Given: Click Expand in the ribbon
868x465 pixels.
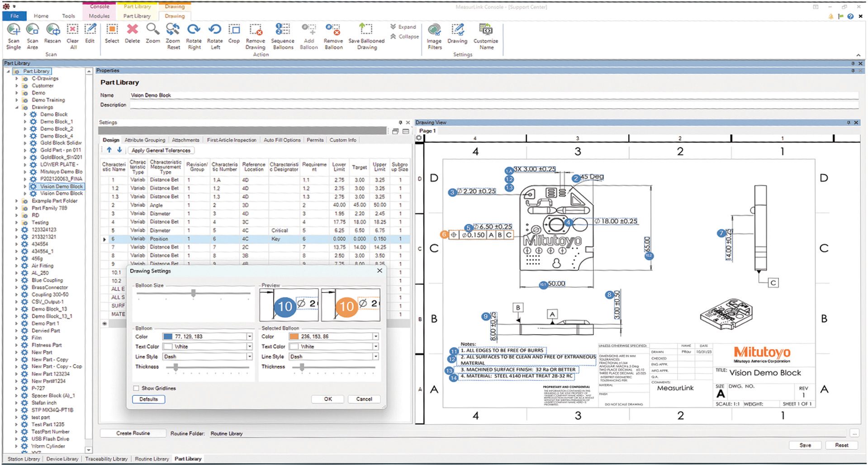Looking at the screenshot, I should click(403, 27).
